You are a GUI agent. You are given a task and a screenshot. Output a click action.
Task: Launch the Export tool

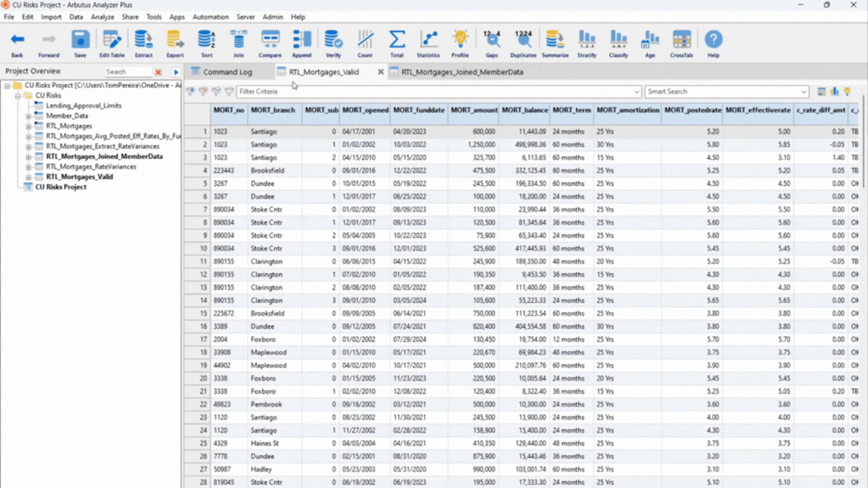pyautogui.click(x=175, y=39)
